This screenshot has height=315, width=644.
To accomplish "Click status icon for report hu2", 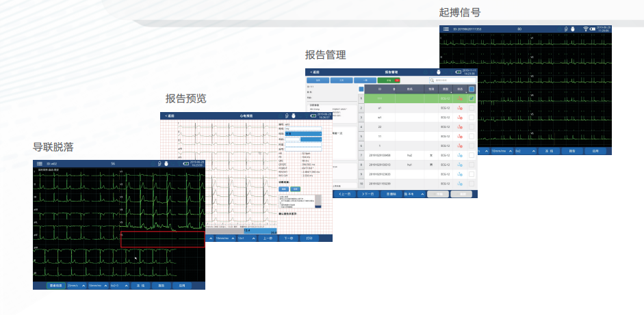I will tap(459, 156).
